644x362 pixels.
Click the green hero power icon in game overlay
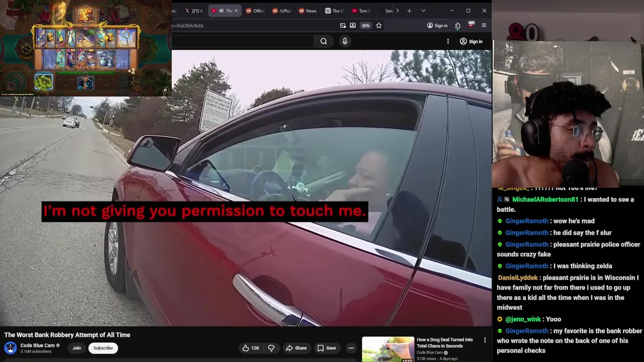[x=44, y=82]
